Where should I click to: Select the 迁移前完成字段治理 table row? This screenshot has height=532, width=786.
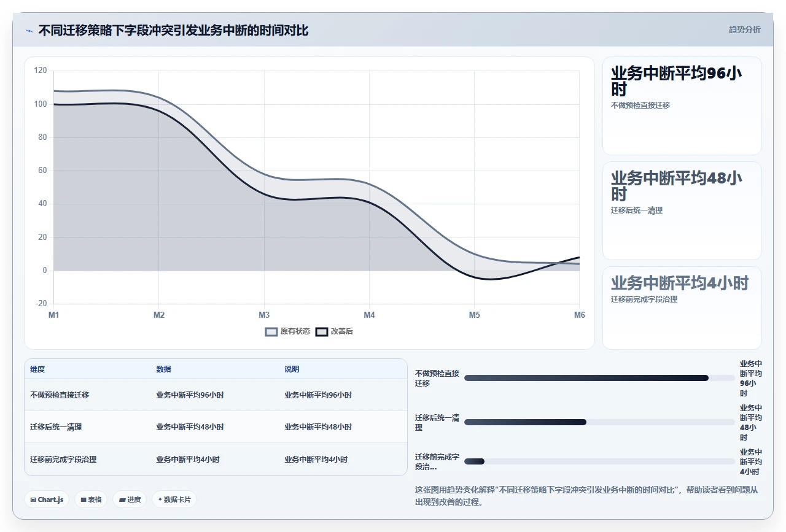[216, 459]
